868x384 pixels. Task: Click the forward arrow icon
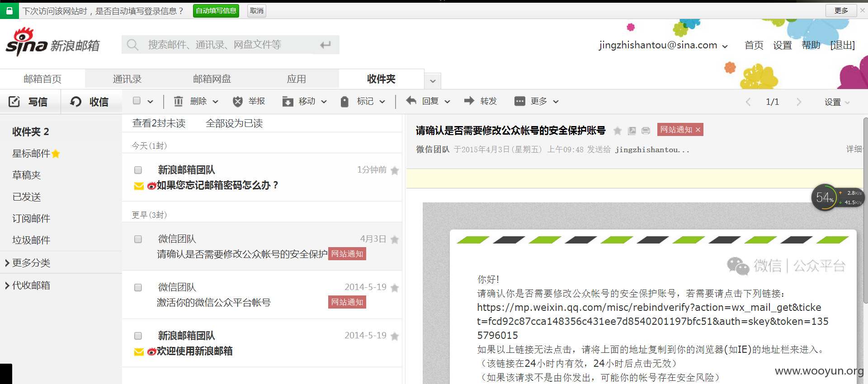pyautogui.click(x=469, y=100)
